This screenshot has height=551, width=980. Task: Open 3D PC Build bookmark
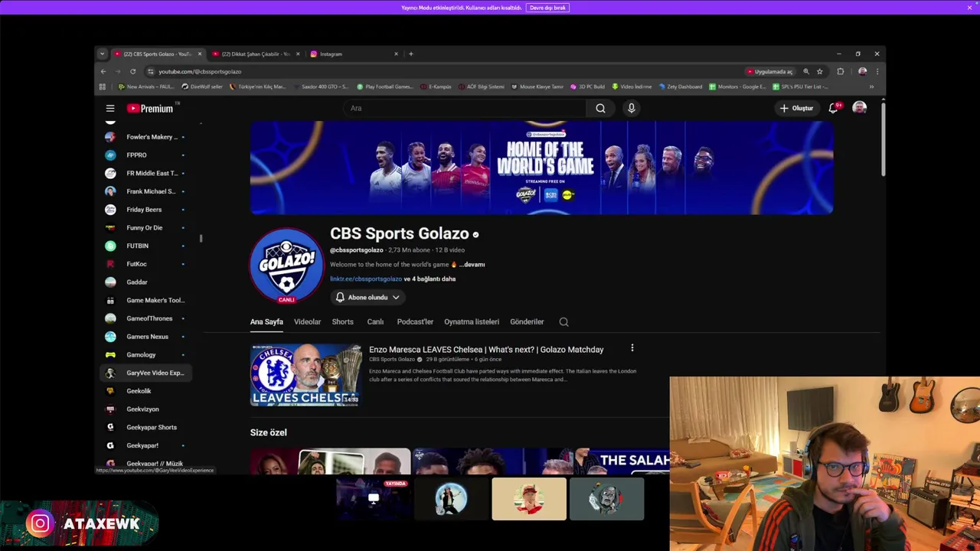coord(587,86)
